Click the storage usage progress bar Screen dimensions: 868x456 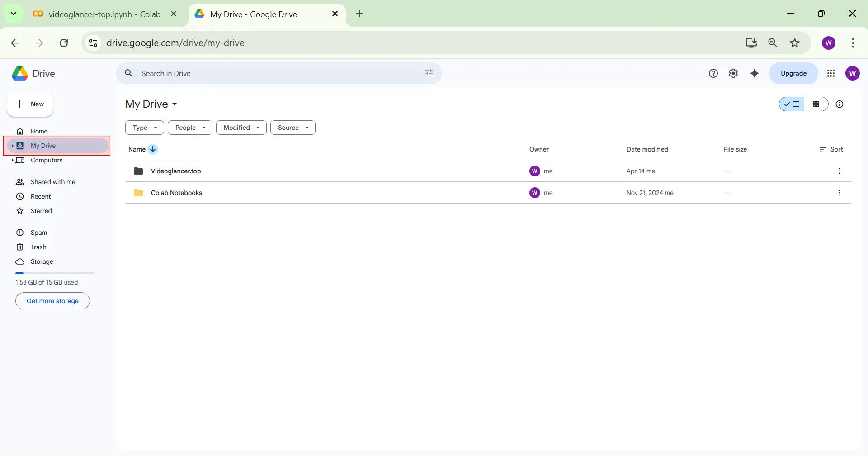pos(55,273)
